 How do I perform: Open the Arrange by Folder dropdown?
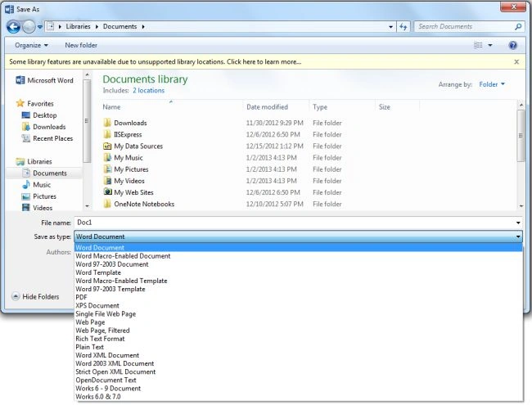pyautogui.click(x=492, y=84)
